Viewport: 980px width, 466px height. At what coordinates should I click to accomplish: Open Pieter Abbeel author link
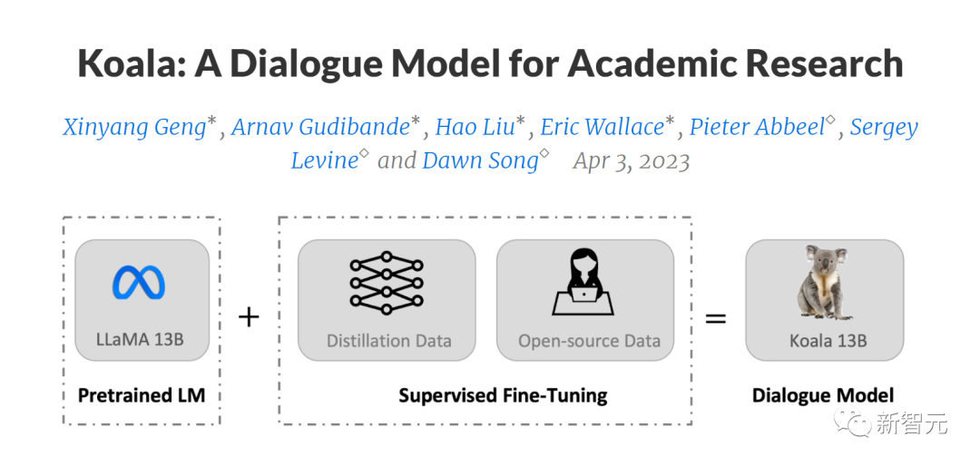click(x=758, y=128)
